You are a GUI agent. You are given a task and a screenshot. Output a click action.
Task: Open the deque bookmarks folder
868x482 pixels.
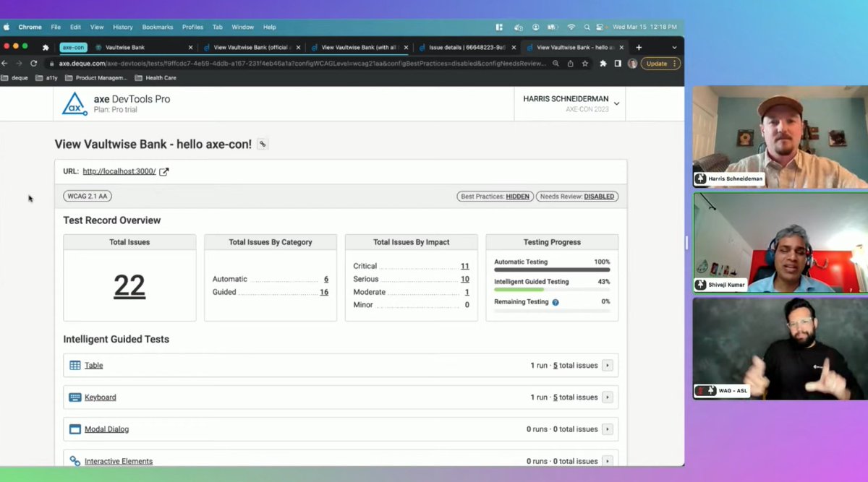pyautogui.click(x=14, y=78)
